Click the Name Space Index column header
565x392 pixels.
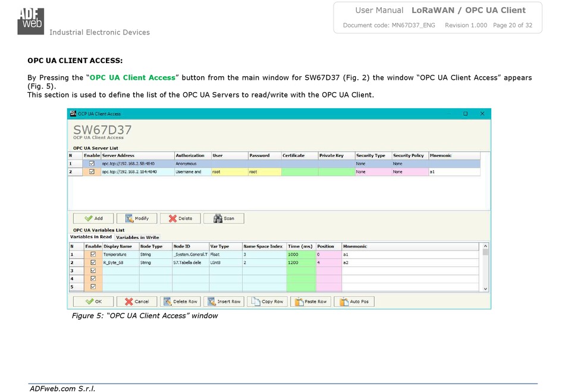pos(265,246)
